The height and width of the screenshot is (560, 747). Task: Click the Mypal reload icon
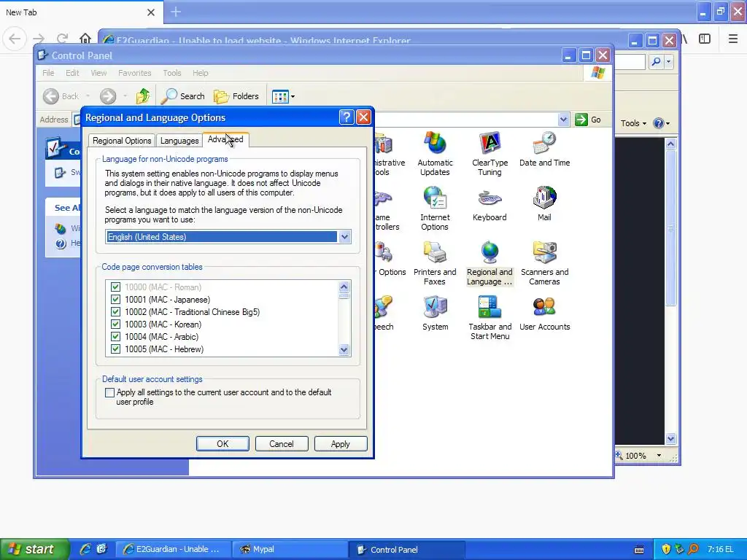62,38
